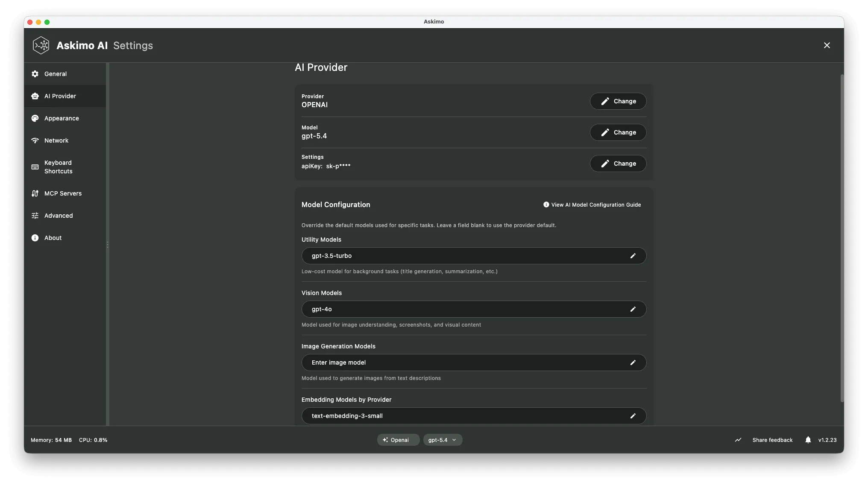Viewport: 868px width, 485px height.
Task: Click the Advanced sliders icon
Action: pos(35,216)
